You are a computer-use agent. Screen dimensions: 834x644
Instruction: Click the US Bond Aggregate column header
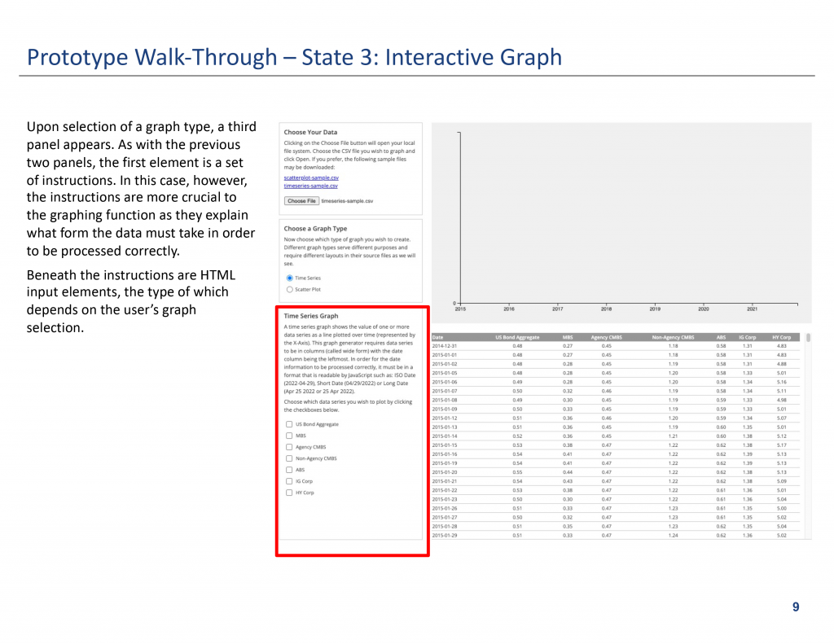tap(517, 336)
